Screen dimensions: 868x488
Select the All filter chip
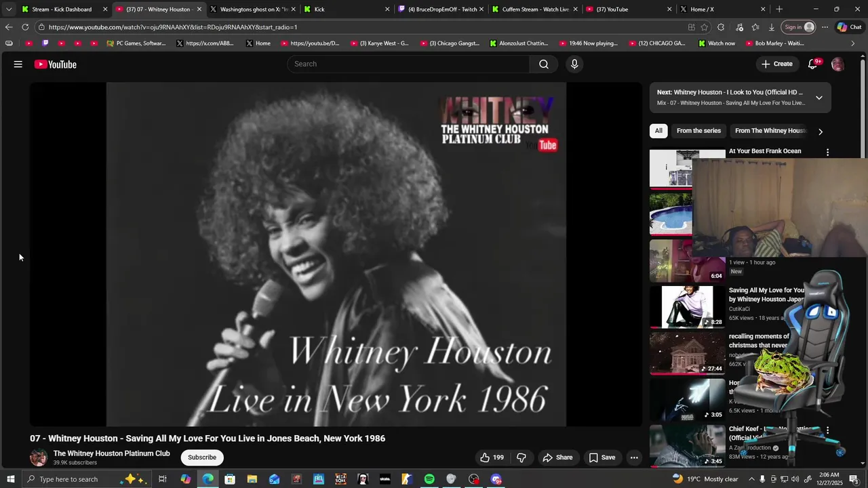click(x=658, y=131)
